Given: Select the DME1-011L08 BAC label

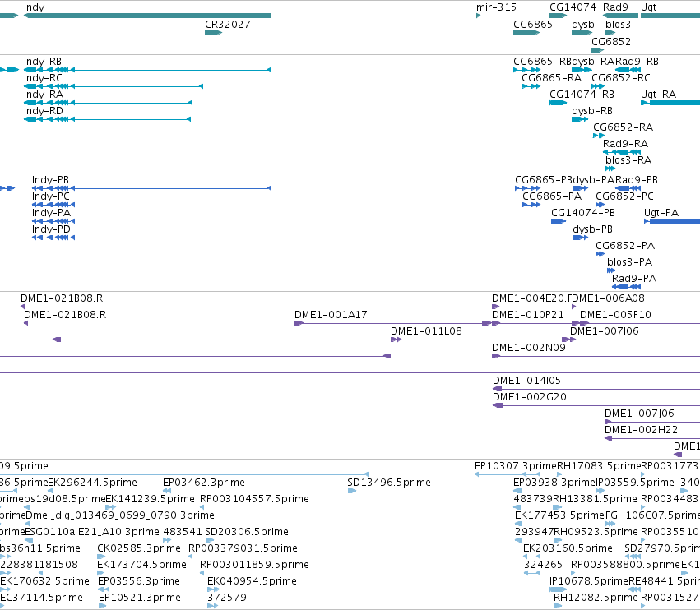Looking at the screenshot, I should click(426, 331).
